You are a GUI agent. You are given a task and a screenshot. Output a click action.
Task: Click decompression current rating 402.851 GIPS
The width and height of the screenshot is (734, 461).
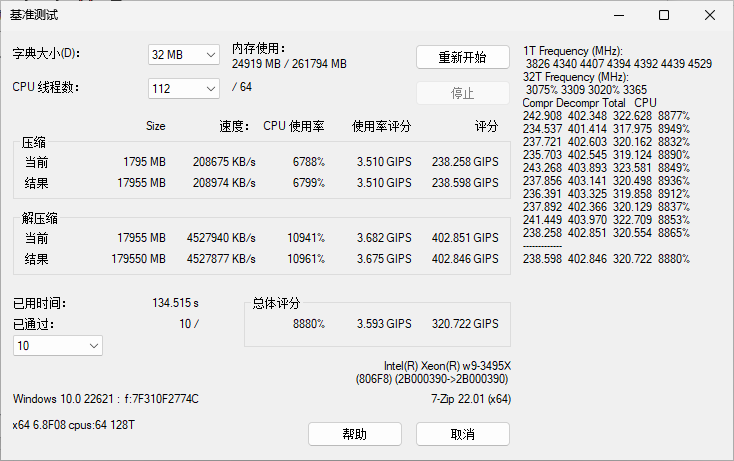click(465, 238)
